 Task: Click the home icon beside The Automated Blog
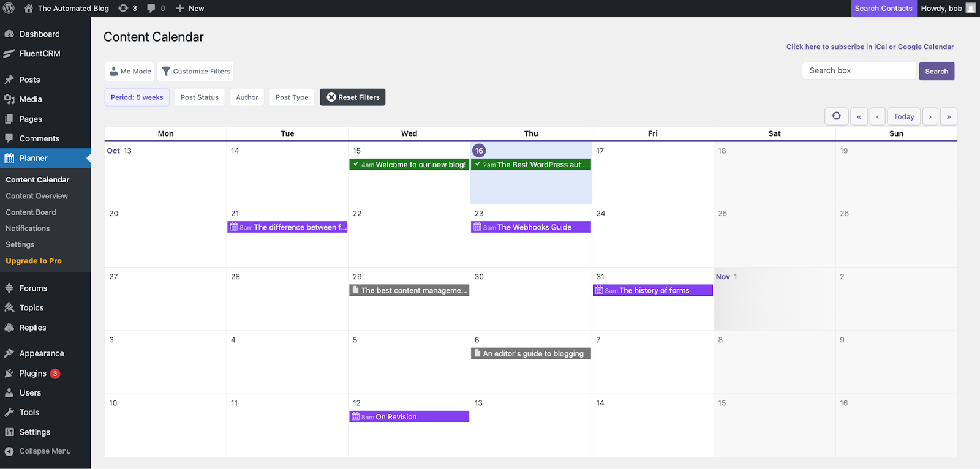click(x=29, y=8)
